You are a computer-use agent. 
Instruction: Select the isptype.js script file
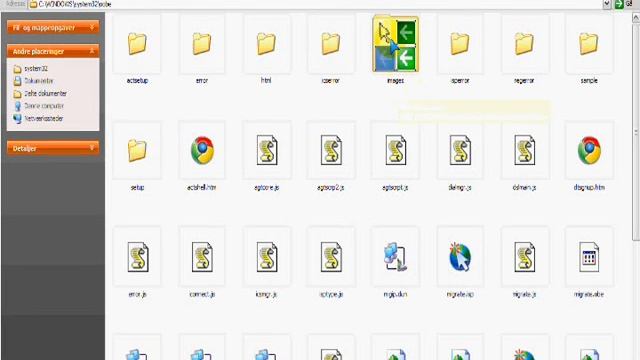click(331, 257)
